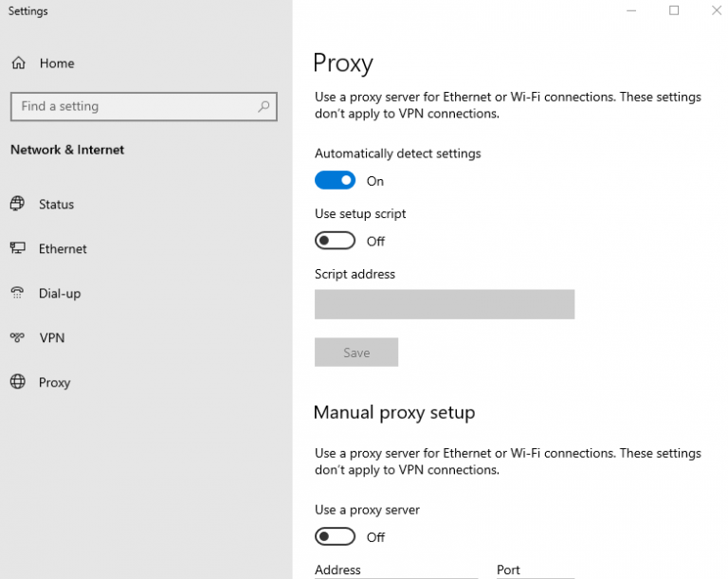This screenshot has height=579, width=728.
Task: Click the Port label
Action: click(x=508, y=570)
